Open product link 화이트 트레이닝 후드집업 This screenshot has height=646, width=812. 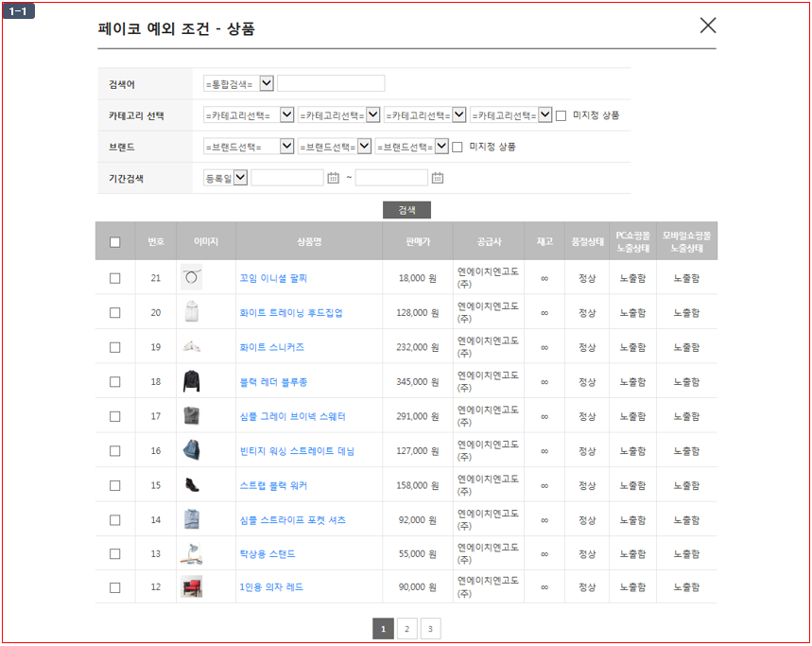(290, 313)
